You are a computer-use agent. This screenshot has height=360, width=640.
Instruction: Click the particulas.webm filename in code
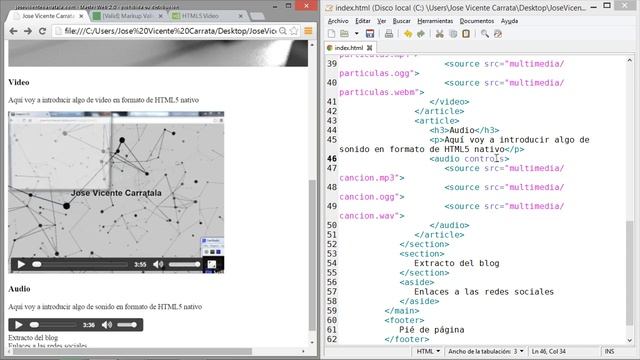pos(377,92)
